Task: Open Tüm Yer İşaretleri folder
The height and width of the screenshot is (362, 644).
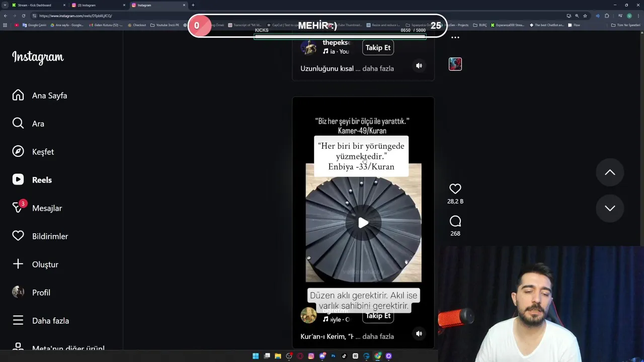Action: pos(625,25)
